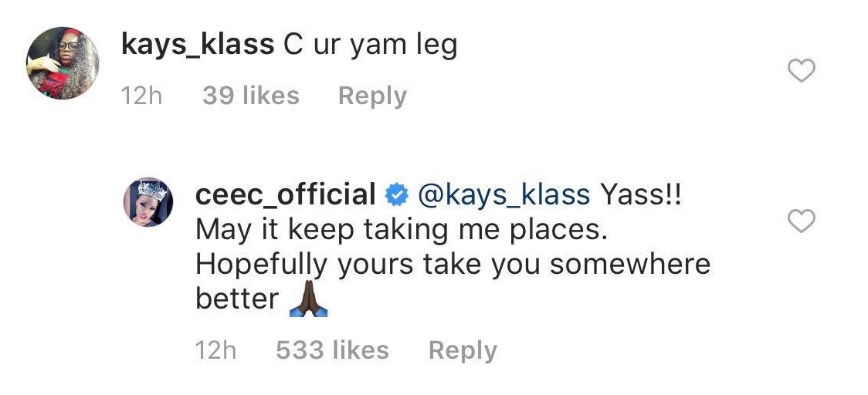Click the word "better" before the emoji
The image size is (868, 395).
[x=237, y=299]
